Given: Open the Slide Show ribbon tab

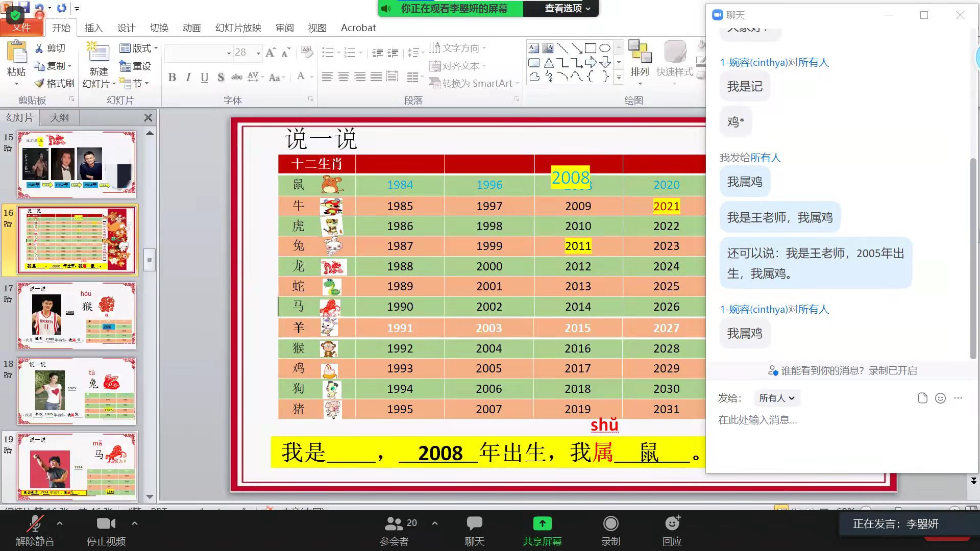Looking at the screenshot, I should click(x=238, y=28).
